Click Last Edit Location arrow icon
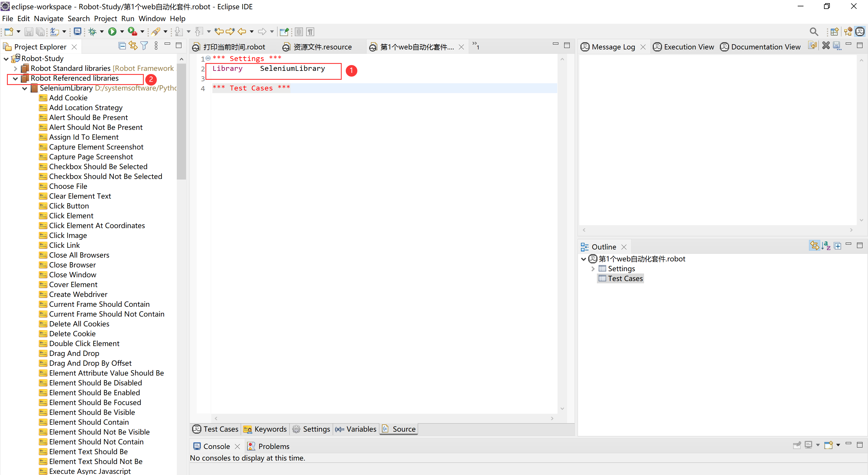The width and height of the screenshot is (868, 475). pyautogui.click(x=219, y=32)
